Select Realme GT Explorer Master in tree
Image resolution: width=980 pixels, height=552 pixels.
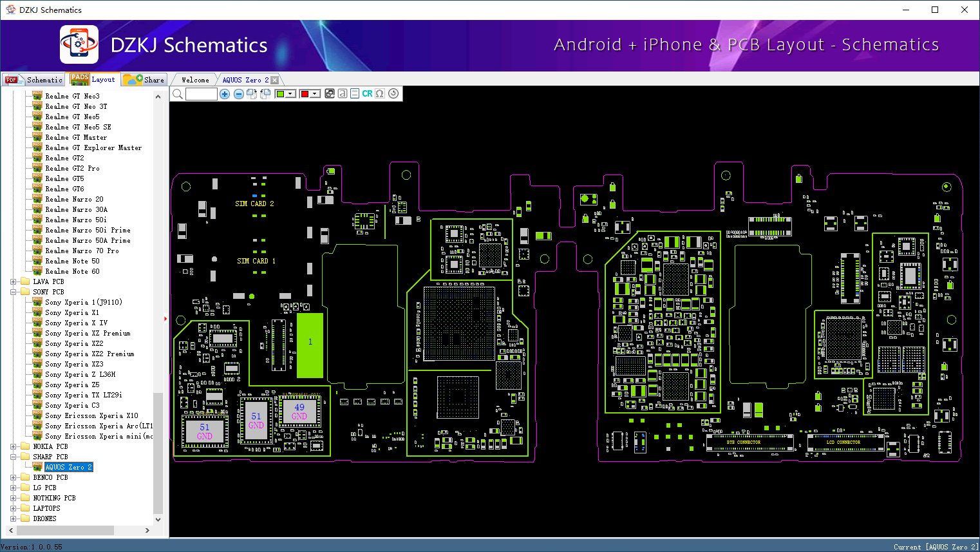tap(93, 148)
